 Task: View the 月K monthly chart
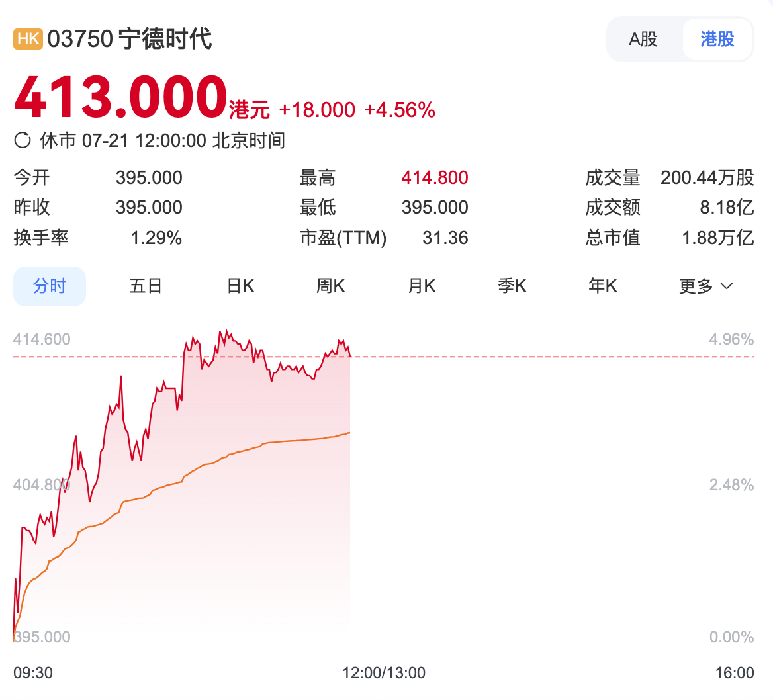[421, 285]
